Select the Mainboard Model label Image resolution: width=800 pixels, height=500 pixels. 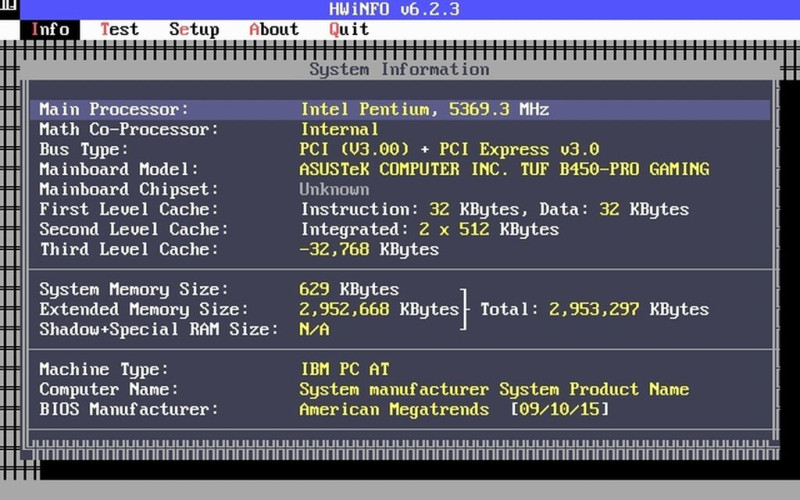pyautogui.click(x=119, y=169)
